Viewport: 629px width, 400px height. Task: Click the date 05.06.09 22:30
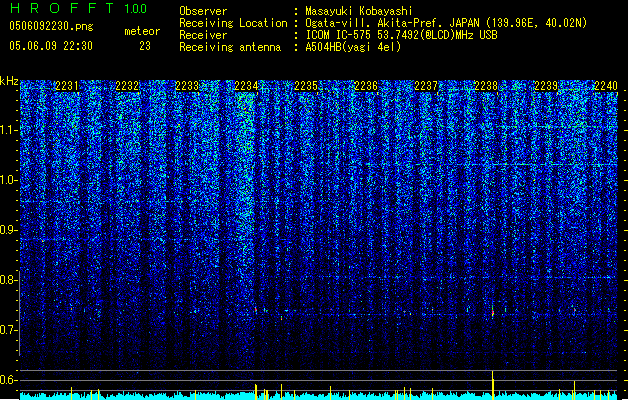[51, 46]
